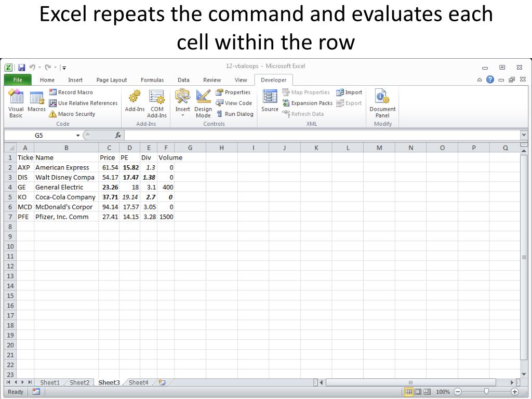532x399 pixels.
Task: Open COM Add-Ins dialog
Action: 157,103
